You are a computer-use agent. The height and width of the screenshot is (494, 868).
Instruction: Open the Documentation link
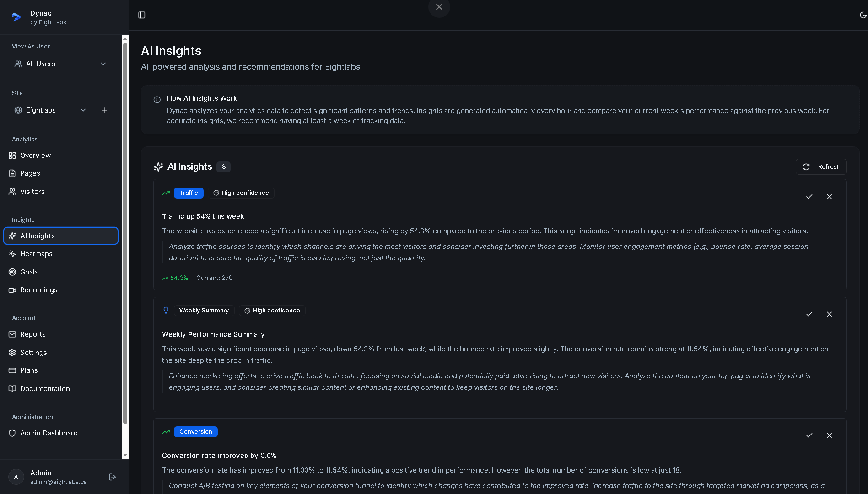[45, 389]
